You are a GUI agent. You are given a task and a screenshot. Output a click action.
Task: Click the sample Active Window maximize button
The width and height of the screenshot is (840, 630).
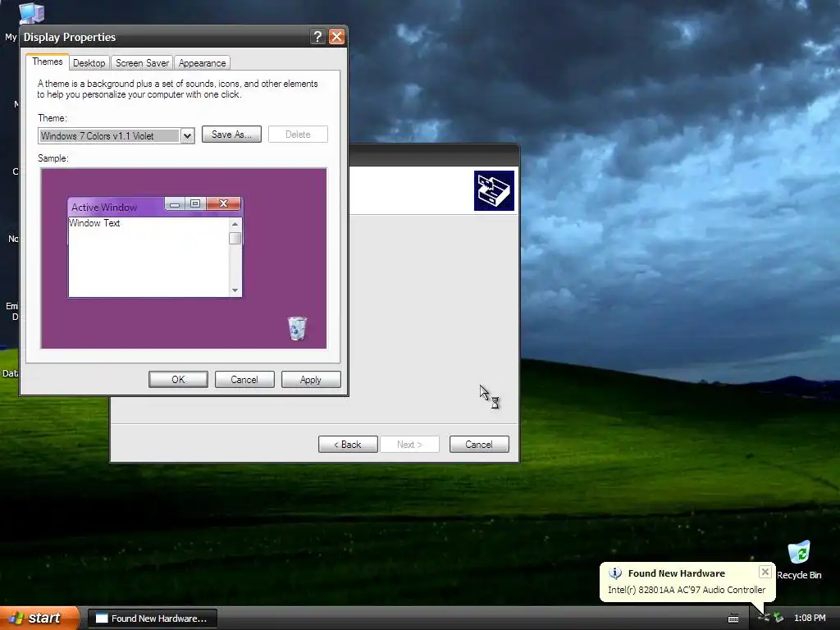tap(195, 203)
